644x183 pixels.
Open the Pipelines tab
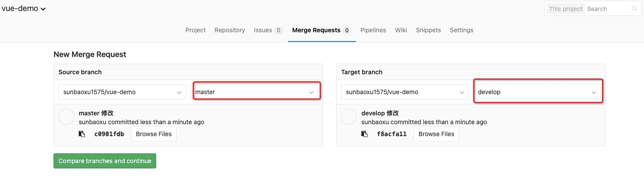click(x=373, y=30)
